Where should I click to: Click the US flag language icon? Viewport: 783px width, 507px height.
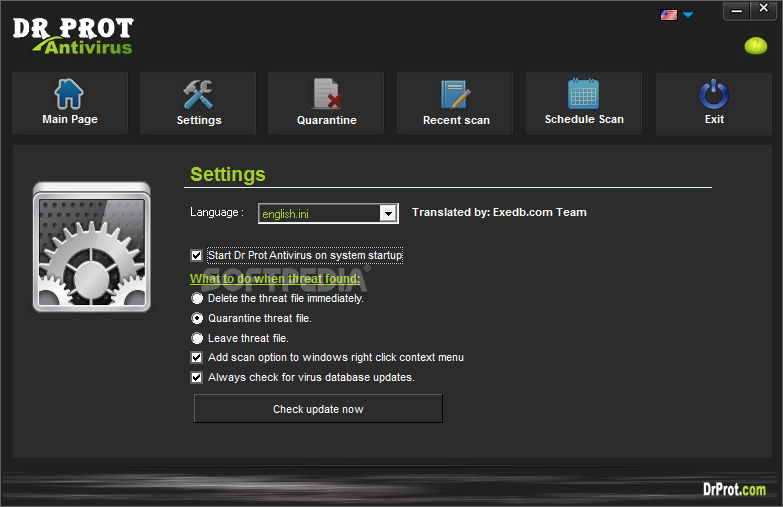click(669, 15)
